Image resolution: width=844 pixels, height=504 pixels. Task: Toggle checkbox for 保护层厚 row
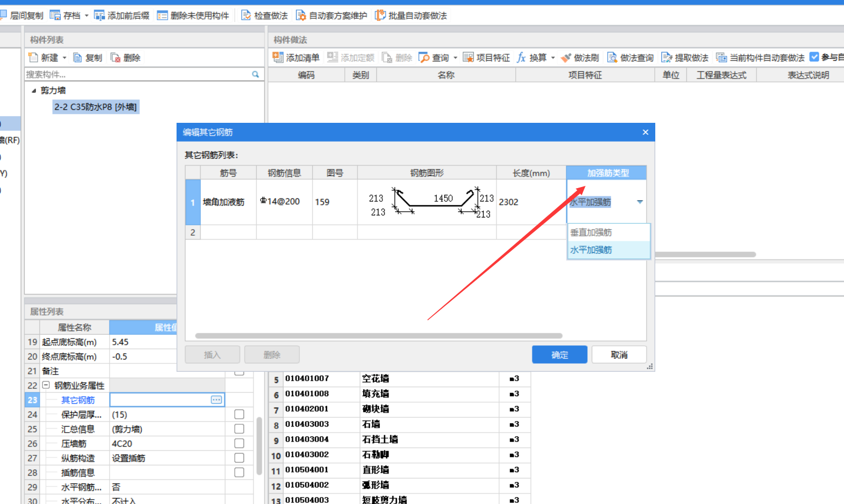239,414
